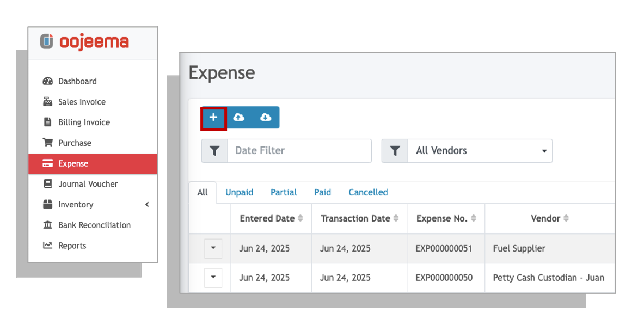
Task: Open row actions dropdown for EXP000000050
Action: point(213,277)
